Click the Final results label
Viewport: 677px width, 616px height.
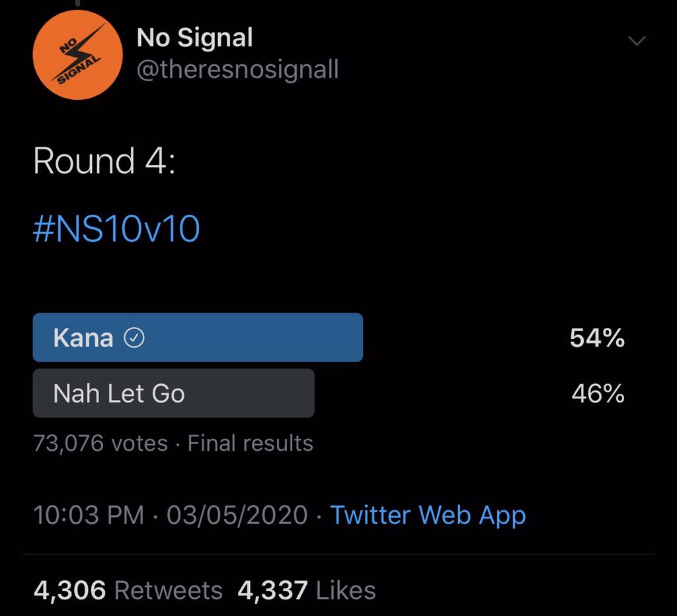[250, 443]
